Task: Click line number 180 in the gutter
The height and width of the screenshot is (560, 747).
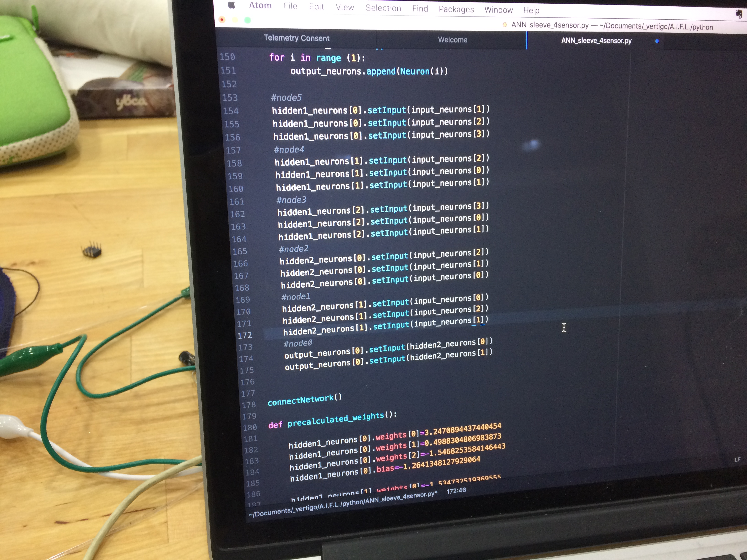Action: click(x=250, y=428)
